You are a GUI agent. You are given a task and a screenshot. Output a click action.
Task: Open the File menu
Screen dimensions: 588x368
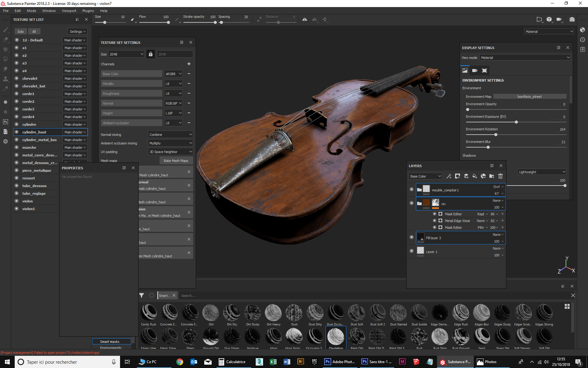(x=6, y=10)
